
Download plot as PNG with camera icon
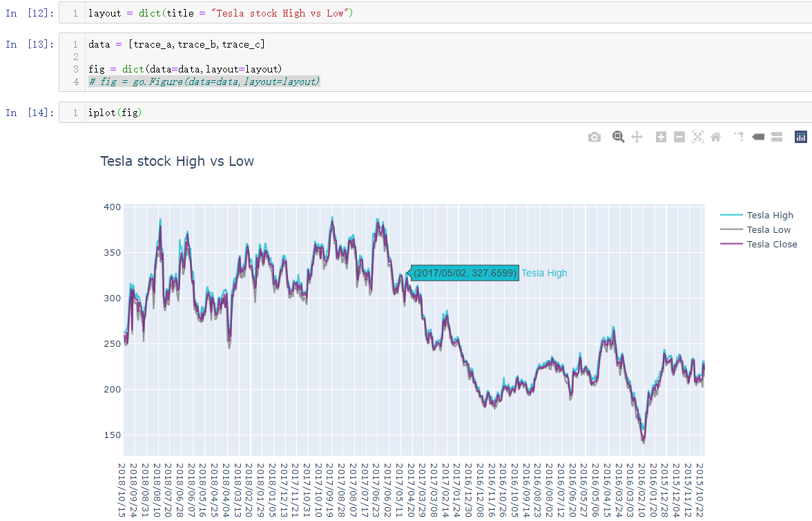click(594, 137)
